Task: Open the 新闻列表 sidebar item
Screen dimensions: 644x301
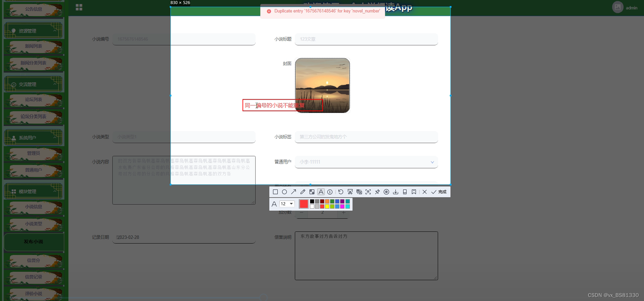Action: [34, 46]
